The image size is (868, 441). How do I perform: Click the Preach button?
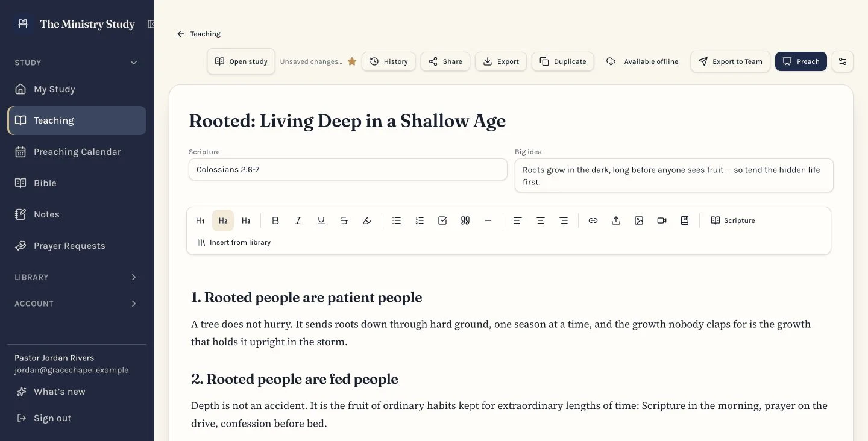(800, 61)
